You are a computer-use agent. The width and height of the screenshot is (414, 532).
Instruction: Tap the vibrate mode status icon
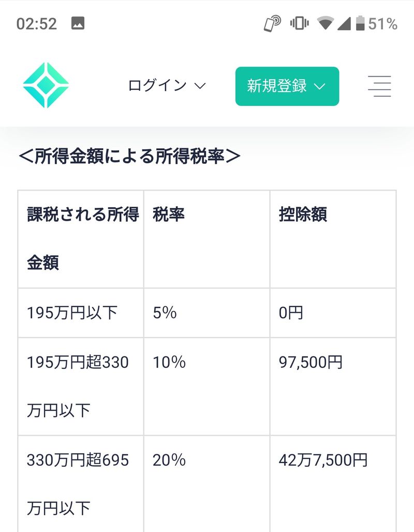tap(299, 23)
